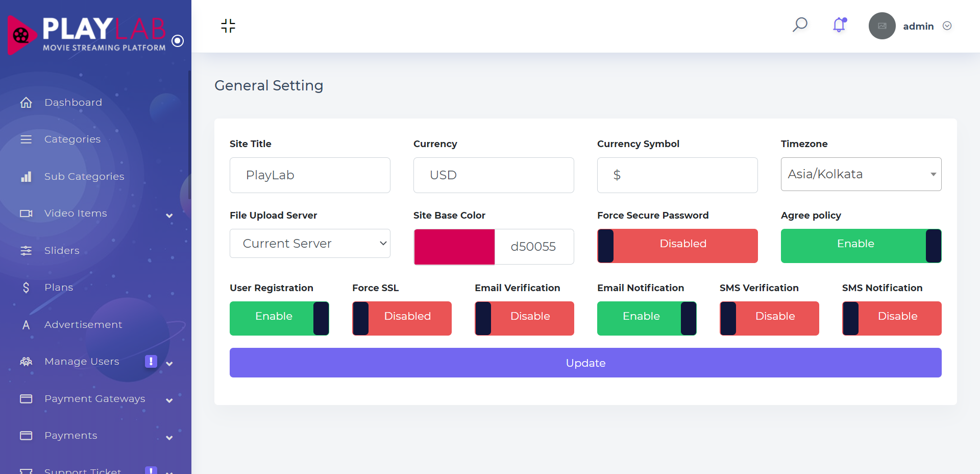
Task: Click the search magnifier icon
Action: (800, 24)
